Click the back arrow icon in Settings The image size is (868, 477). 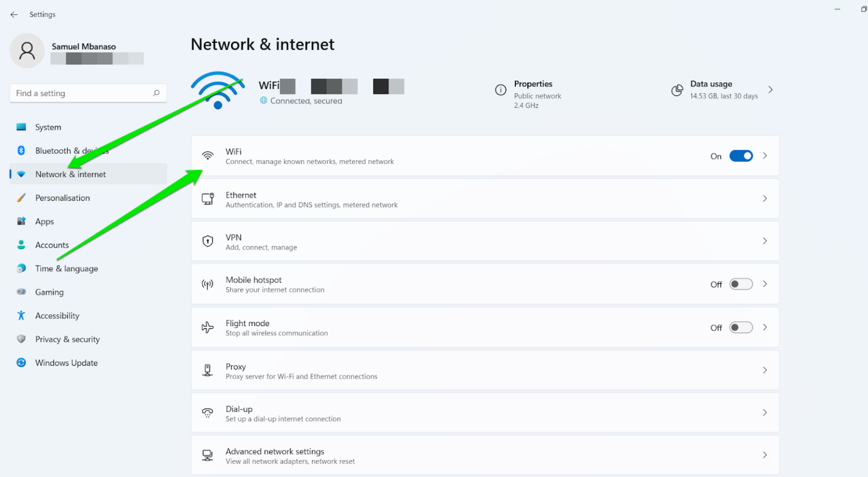coord(14,15)
